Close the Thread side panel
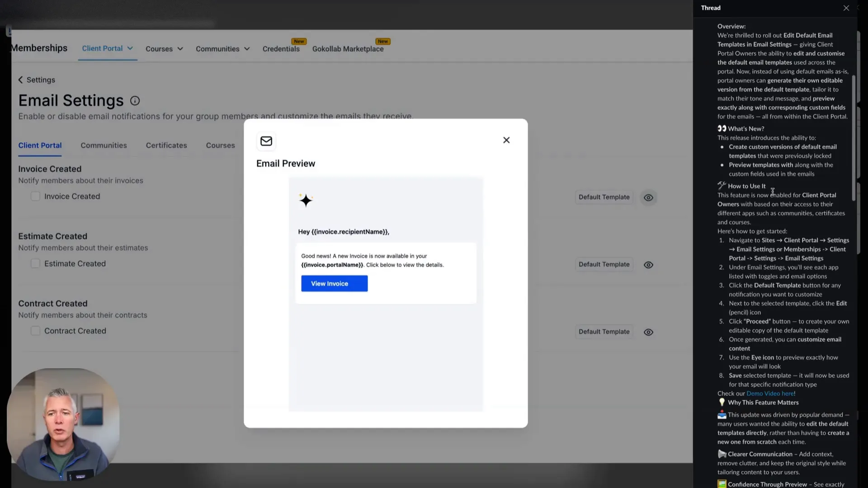The height and width of the screenshot is (488, 868). pos(846,8)
